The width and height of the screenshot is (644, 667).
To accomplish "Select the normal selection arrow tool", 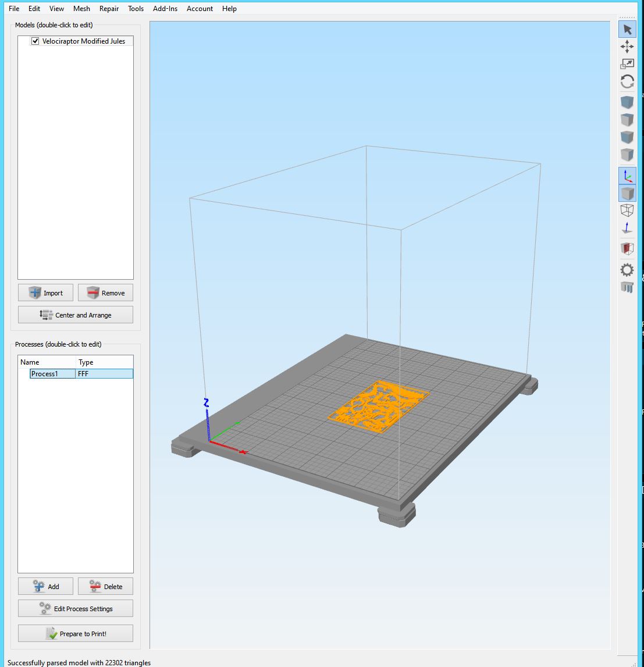I will (x=627, y=30).
